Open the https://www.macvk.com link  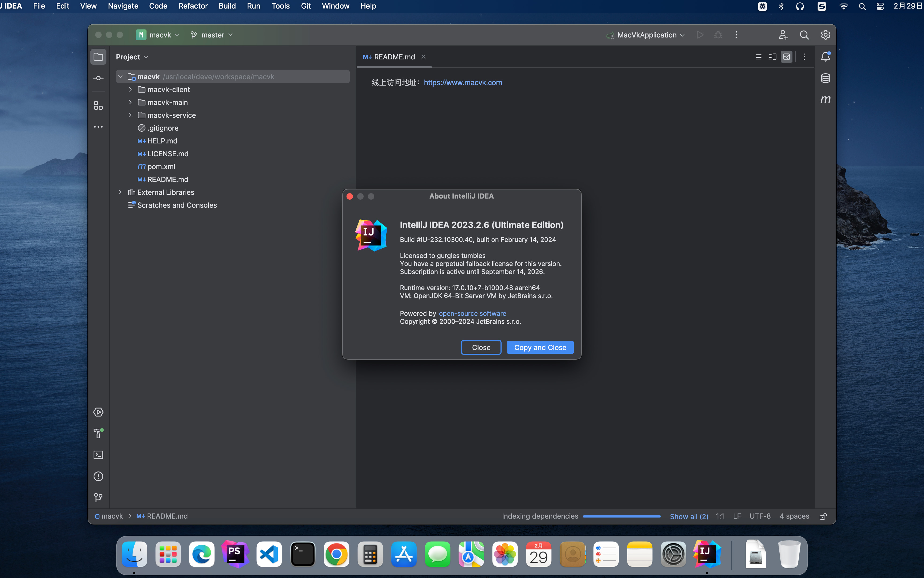click(463, 83)
